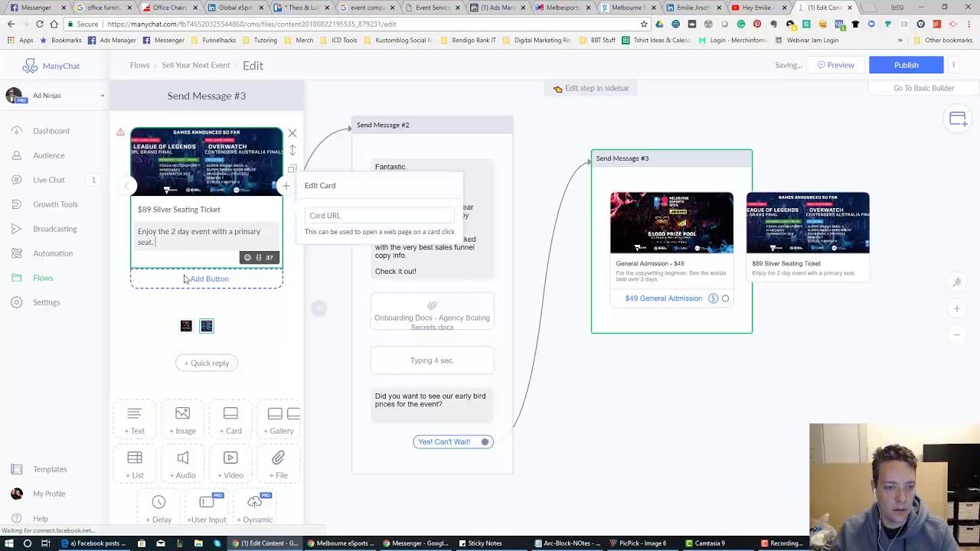Click the move block up-down arrow icon
Viewport: 980px width, 551px height.
coord(292,151)
